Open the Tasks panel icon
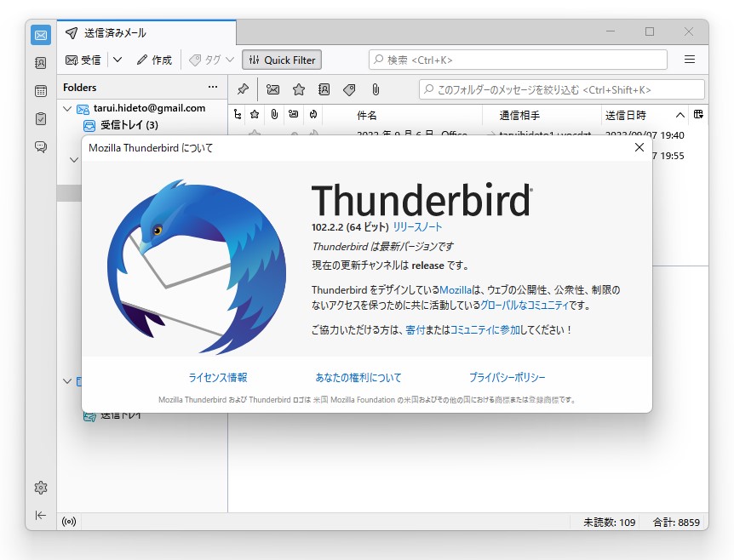 [x=41, y=118]
